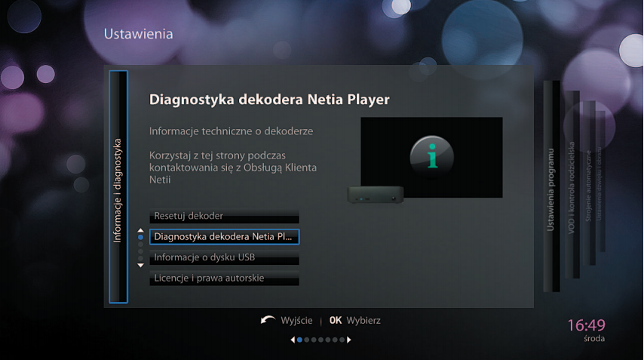Image resolution: width=644 pixels, height=360 pixels.
Task: Open Licencje i prawa autorskie
Action: point(224,278)
